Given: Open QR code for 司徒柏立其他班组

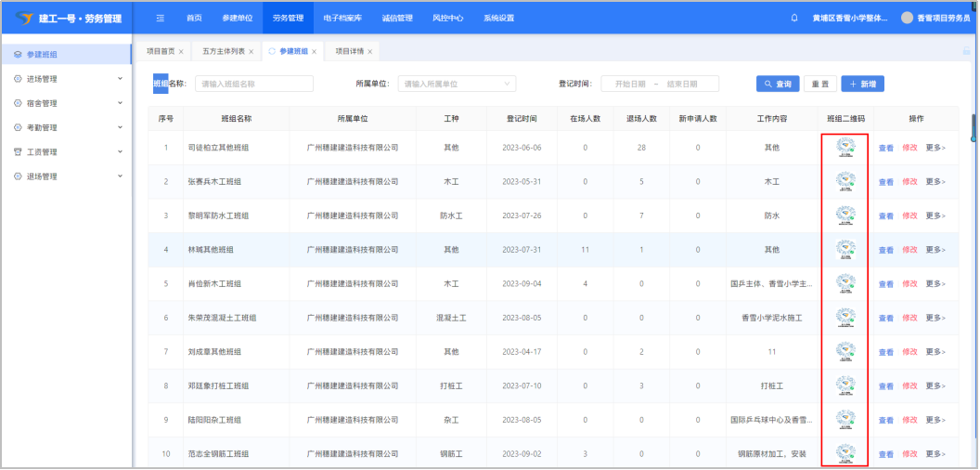Looking at the screenshot, I should click(x=845, y=149).
